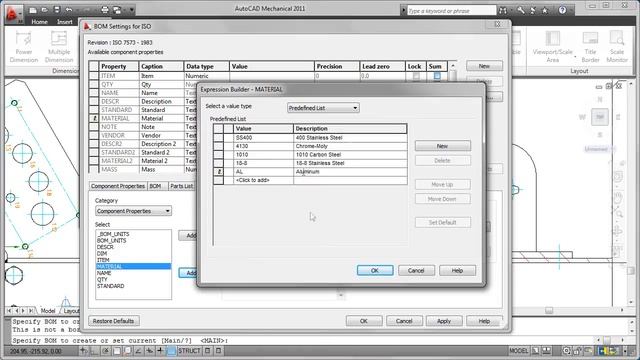Select MATERIAL in the Select list
Image resolution: width=640 pixels, height=360 pixels.
[x=133, y=267]
